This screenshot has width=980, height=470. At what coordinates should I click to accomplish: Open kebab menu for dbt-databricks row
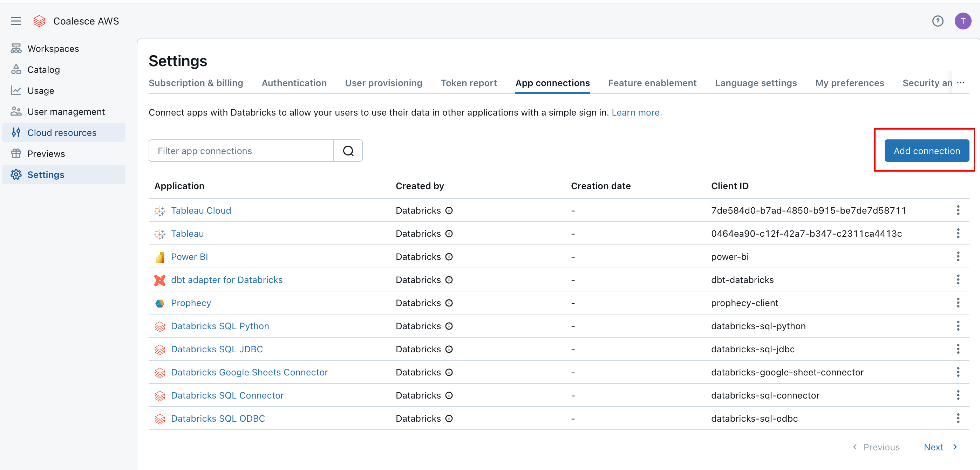point(958,280)
